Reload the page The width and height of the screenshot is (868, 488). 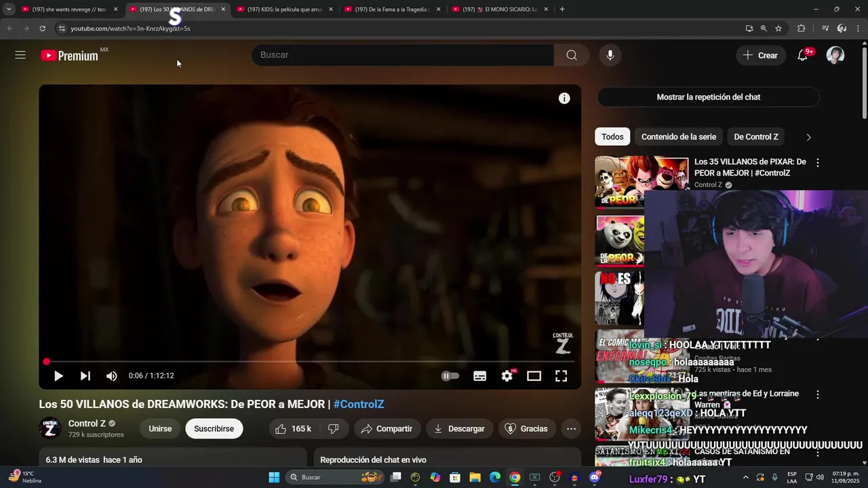point(42,28)
